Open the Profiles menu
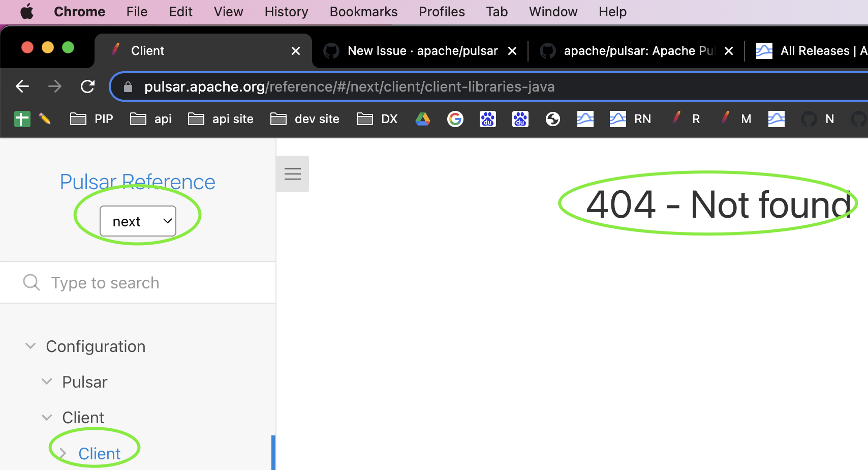The height and width of the screenshot is (470, 868). click(442, 12)
